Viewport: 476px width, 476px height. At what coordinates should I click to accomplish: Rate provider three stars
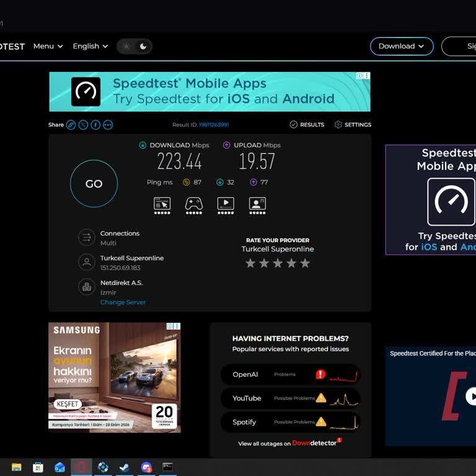tap(278, 263)
